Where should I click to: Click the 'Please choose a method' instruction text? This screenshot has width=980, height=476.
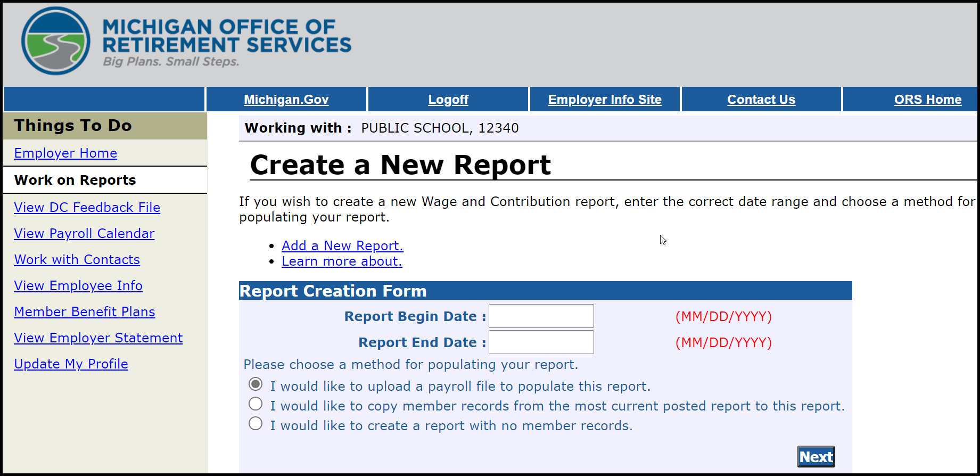coord(410,365)
